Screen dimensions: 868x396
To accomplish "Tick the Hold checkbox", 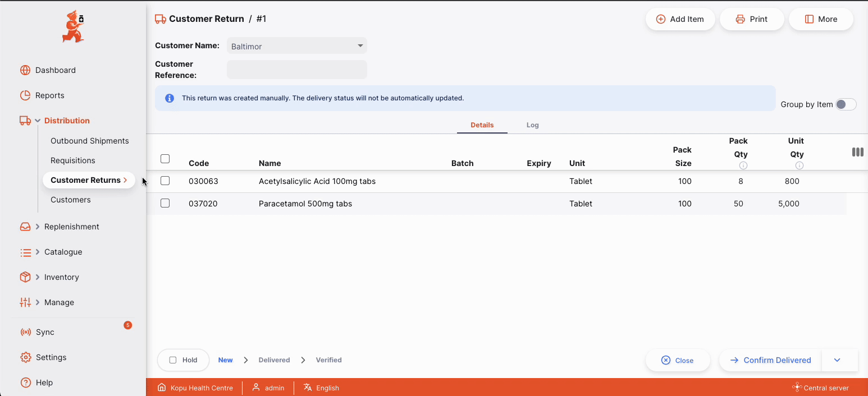I will (173, 360).
